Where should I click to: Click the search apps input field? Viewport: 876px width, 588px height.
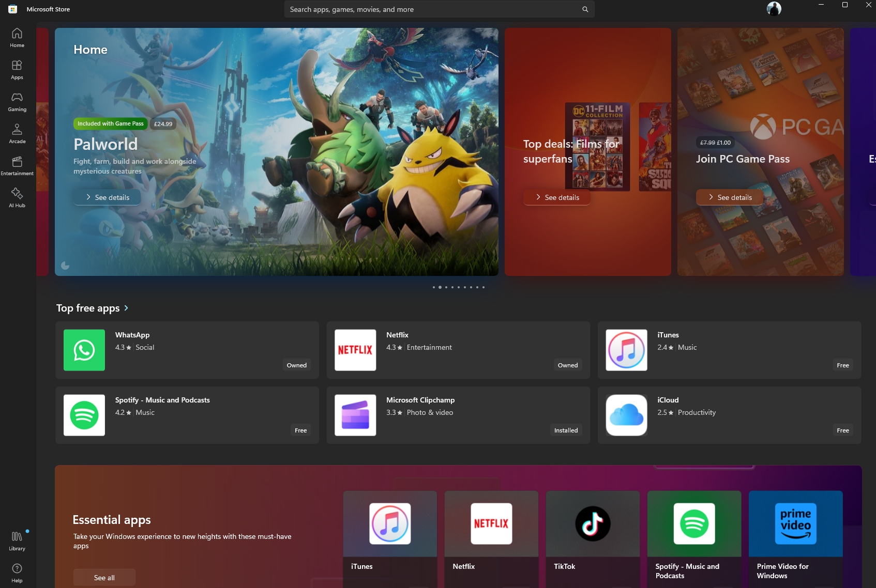(439, 9)
